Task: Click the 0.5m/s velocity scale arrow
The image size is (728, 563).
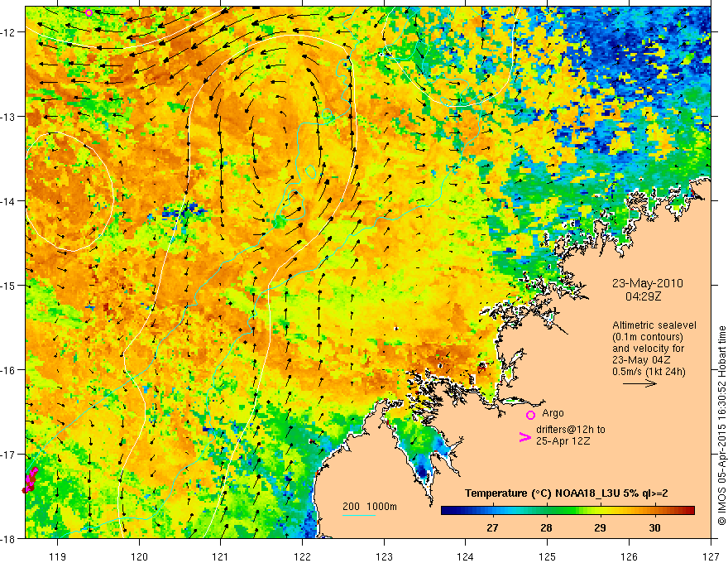Action: (639, 383)
